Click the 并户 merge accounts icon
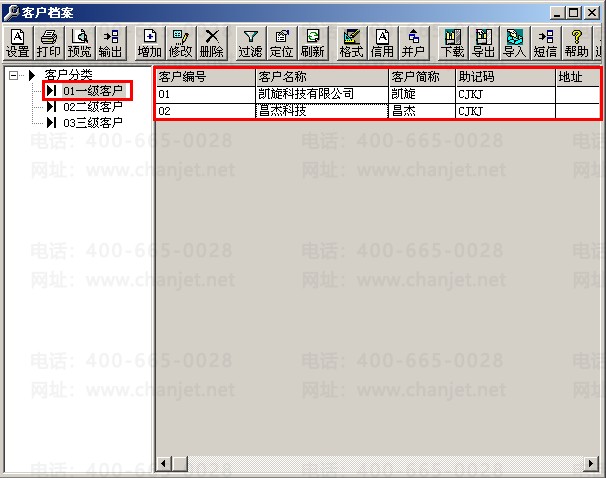Image resolution: width=606 pixels, height=478 pixels. pos(414,43)
